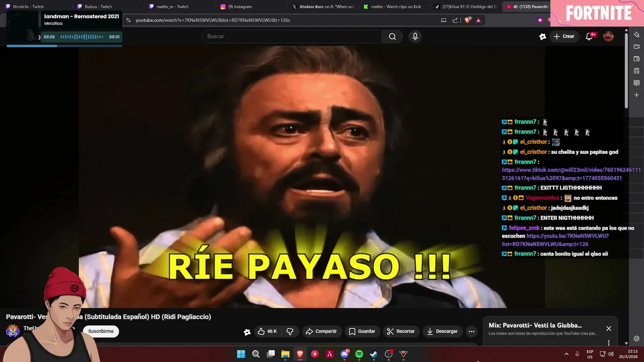Click the URL address bar
The width and height of the screenshot is (644, 362).
(282, 20)
